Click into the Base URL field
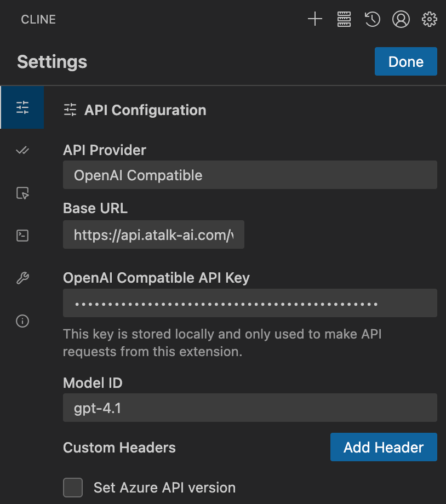This screenshot has height=504, width=446. coord(153,235)
